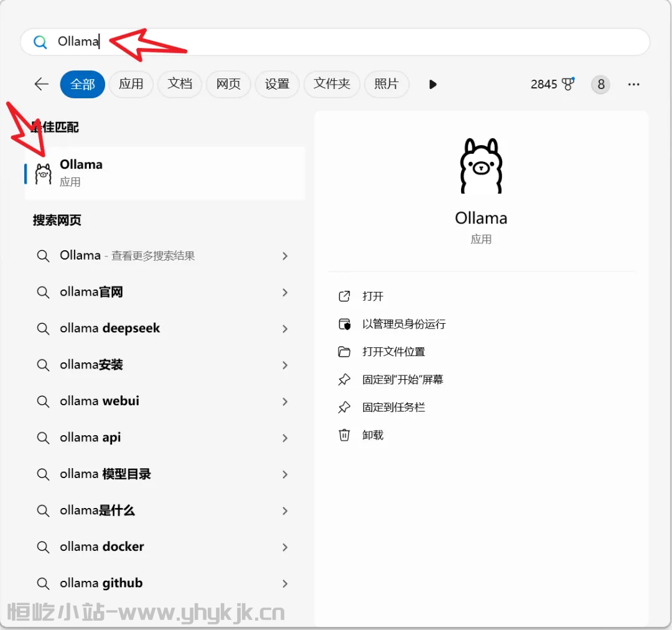Select the ollama webui web suggestion
The width and height of the screenshot is (672, 630).
point(165,402)
